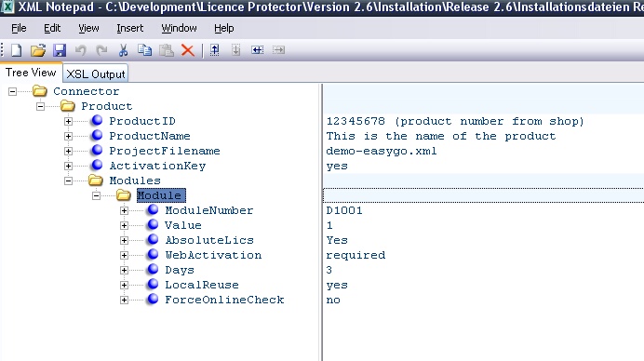Nudge the node left with the toolbar icon
This screenshot has width=644, height=361.
click(258, 50)
